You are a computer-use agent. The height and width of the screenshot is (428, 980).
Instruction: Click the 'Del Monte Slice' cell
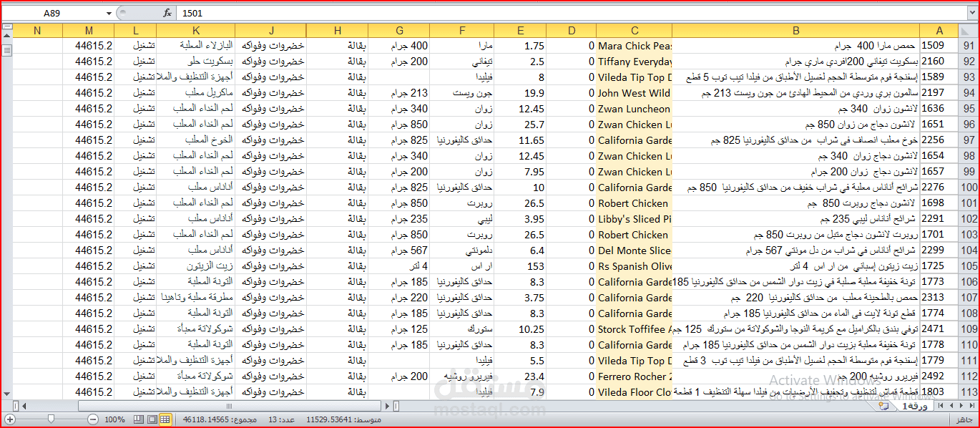point(634,251)
